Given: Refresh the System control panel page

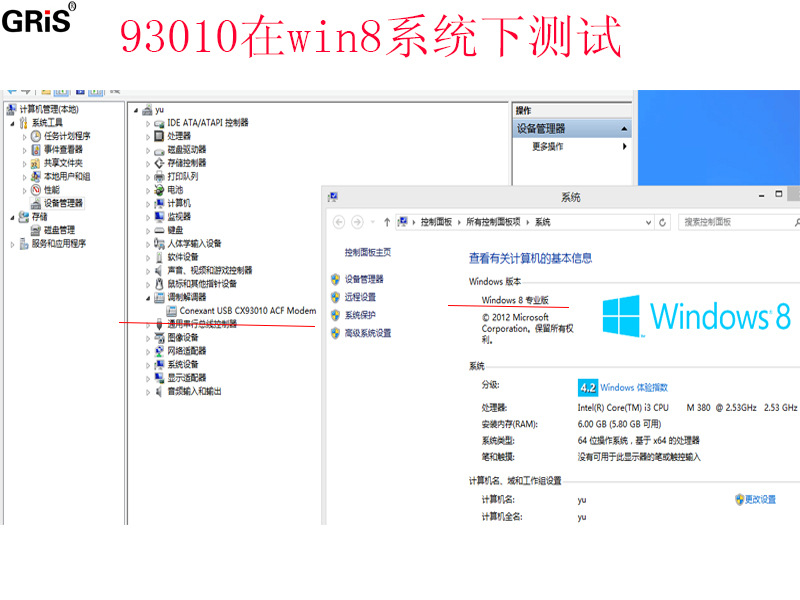Looking at the screenshot, I should (x=662, y=222).
